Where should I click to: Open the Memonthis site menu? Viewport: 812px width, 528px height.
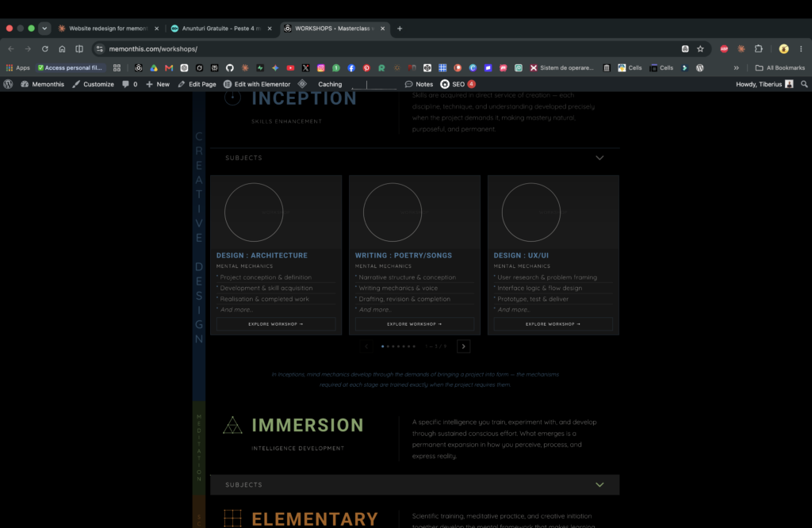point(43,84)
